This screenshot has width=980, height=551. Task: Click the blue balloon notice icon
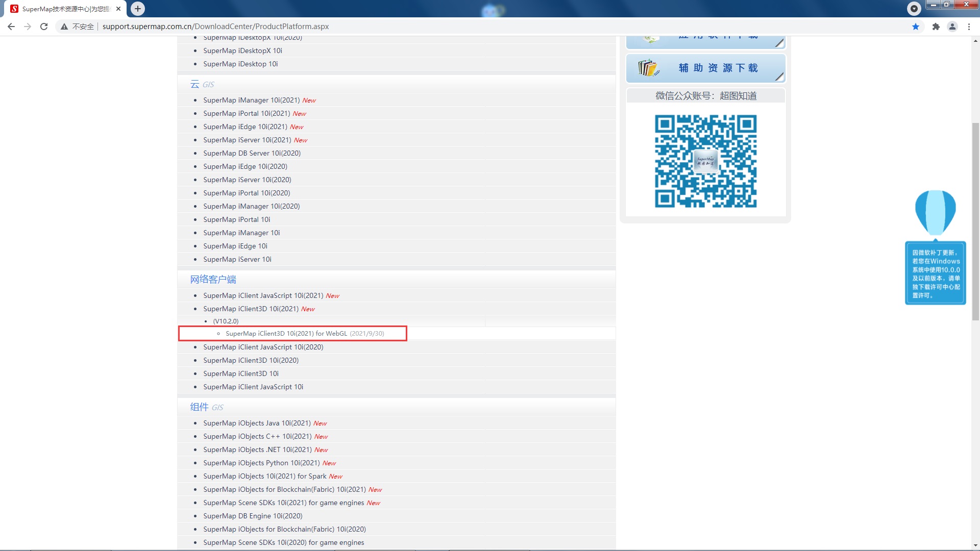click(935, 213)
